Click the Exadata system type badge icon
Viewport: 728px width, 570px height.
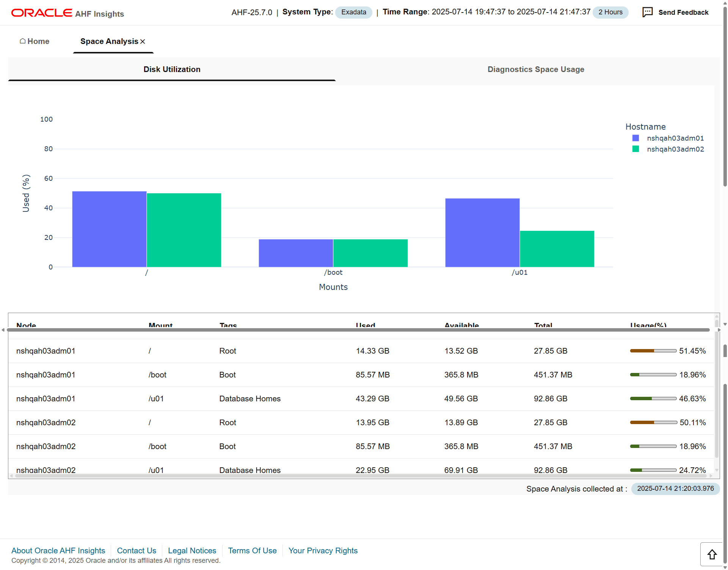coord(353,12)
